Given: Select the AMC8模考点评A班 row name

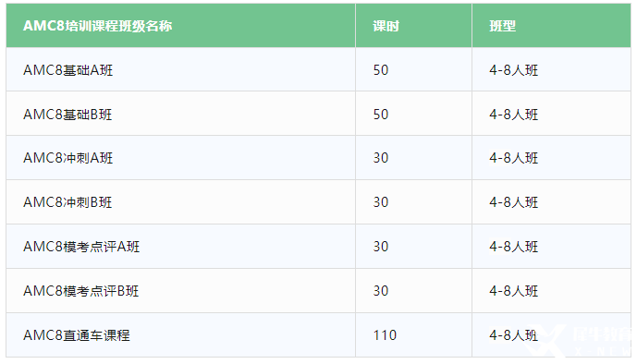Looking at the screenshot, I should point(81,247).
